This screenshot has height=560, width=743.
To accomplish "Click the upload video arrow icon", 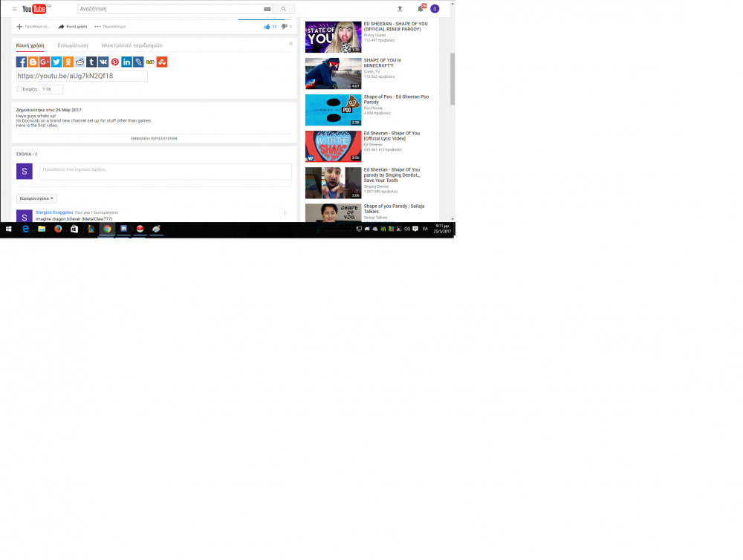I will [x=400, y=9].
